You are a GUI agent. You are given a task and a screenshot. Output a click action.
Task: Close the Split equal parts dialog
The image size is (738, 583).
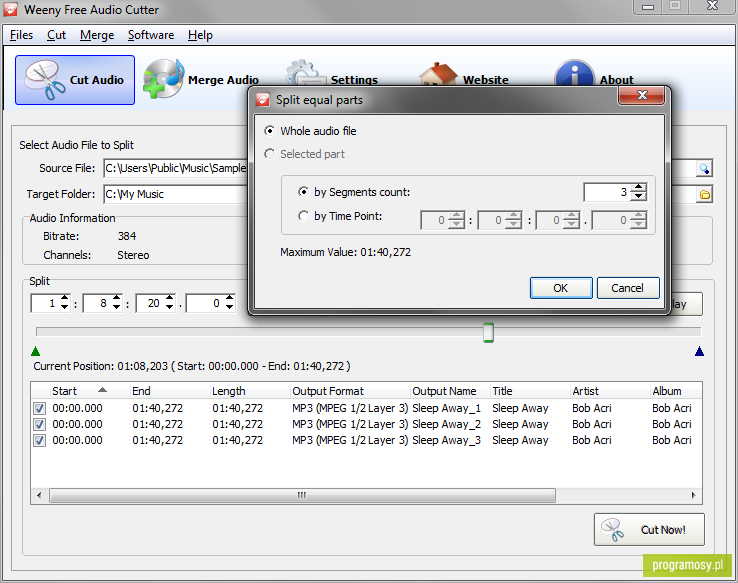[642, 96]
